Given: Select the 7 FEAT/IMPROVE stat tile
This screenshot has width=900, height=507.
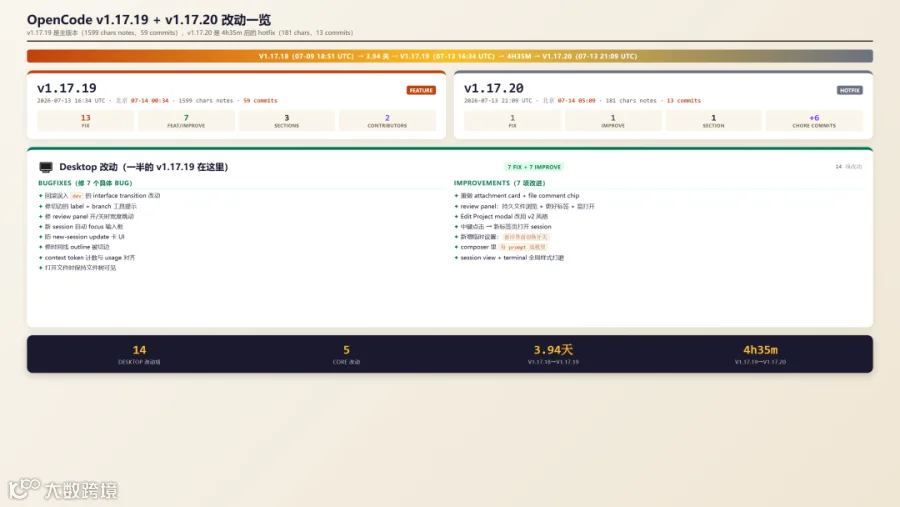Looking at the screenshot, I should [x=186, y=121].
